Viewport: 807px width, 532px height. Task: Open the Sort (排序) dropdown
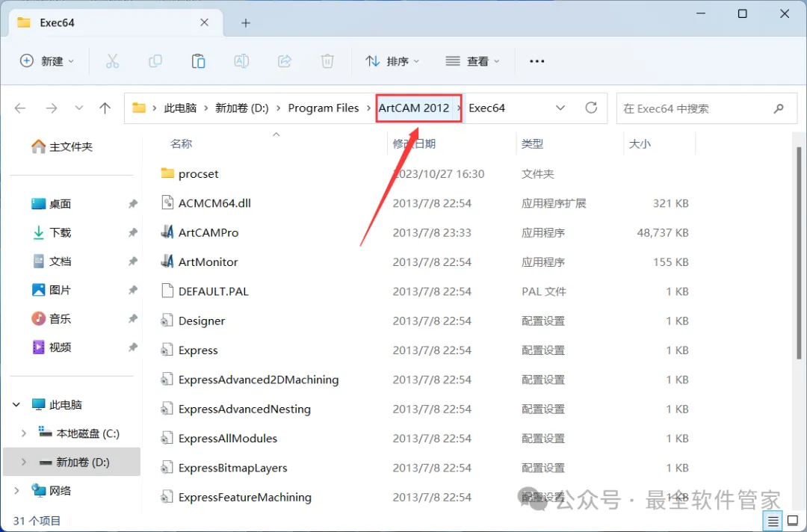tap(392, 61)
